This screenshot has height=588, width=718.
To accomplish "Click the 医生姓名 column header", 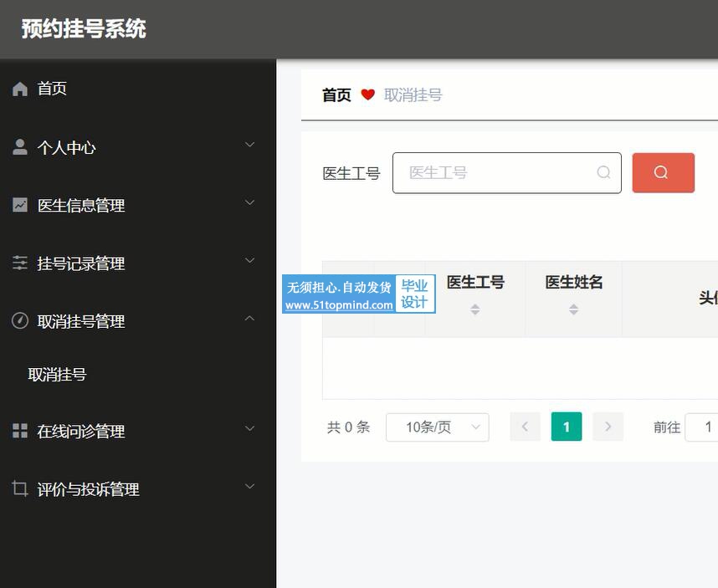I will point(574,282).
